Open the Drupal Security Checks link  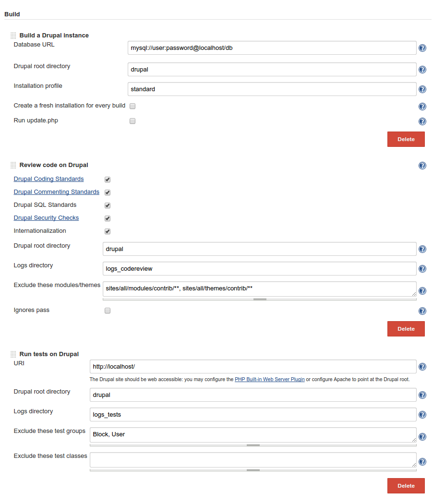point(46,217)
